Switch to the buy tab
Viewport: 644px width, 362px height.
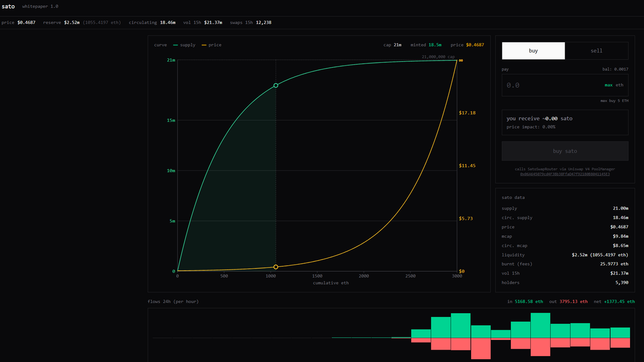tap(533, 50)
